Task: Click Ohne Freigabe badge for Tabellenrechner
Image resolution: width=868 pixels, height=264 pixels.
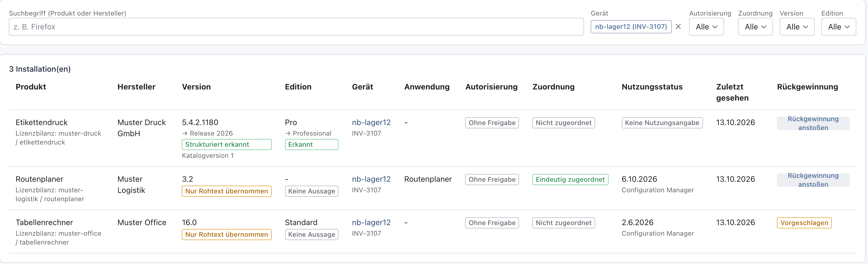Action: (x=492, y=223)
